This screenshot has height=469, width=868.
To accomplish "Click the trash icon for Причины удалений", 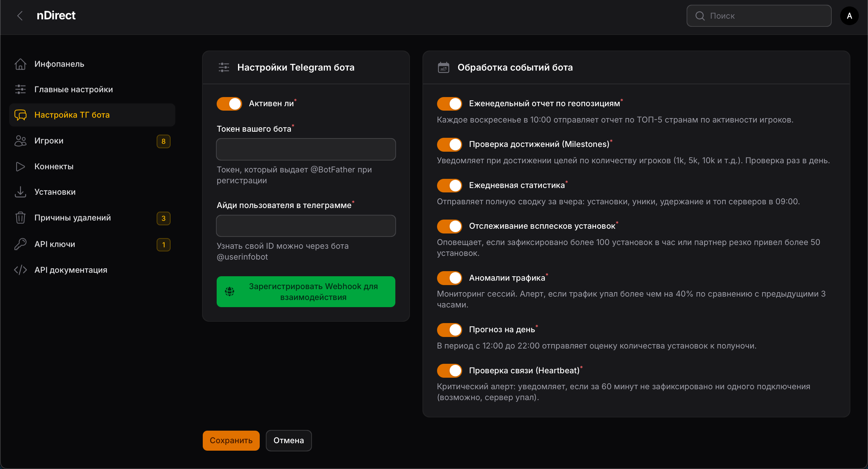I will point(20,218).
